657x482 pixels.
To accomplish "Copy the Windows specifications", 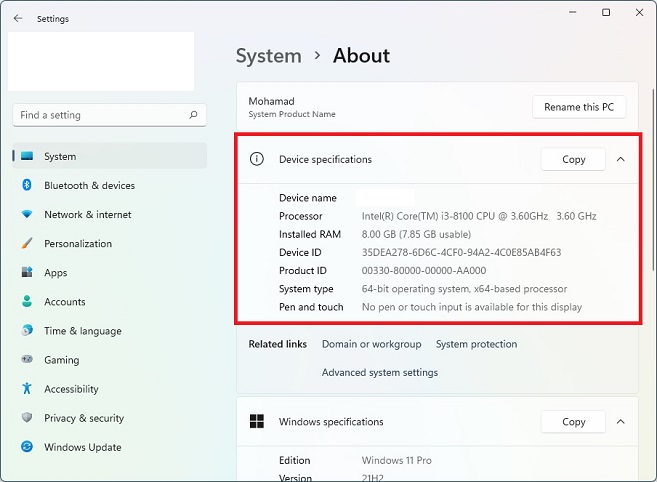I will (573, 422).
